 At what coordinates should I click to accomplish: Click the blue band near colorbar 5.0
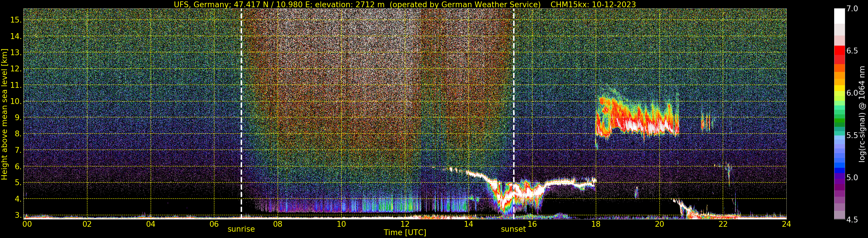839,170
